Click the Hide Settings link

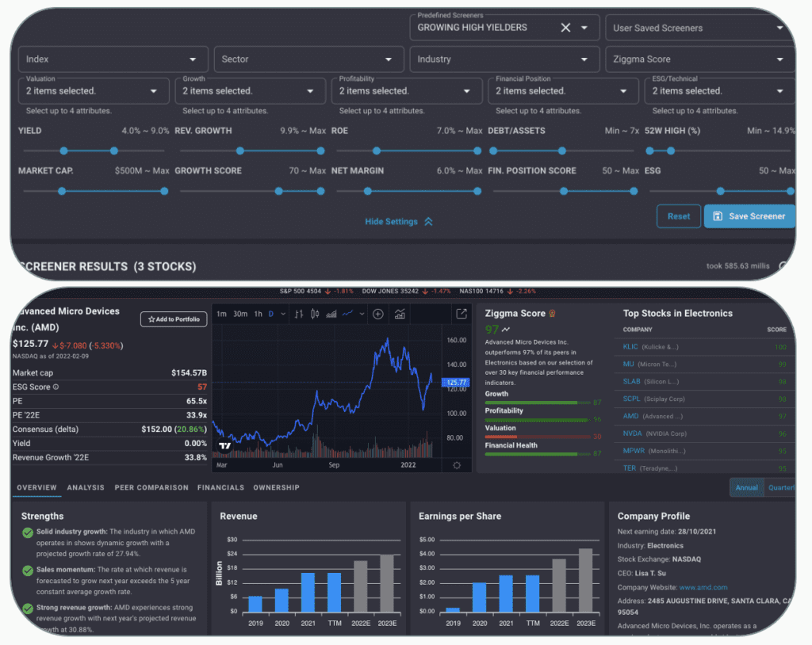[x=399, y=222]
